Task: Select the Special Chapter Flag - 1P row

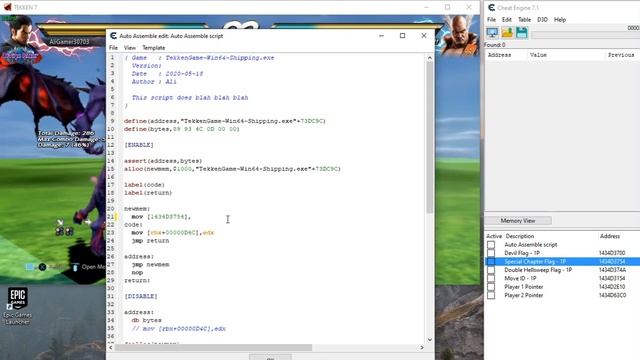Action: [x=562, y=262]
